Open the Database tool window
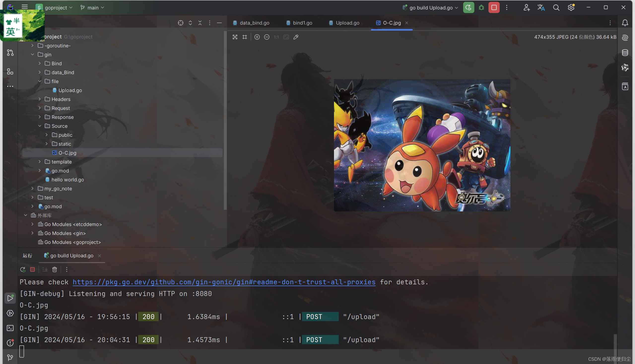 625,53
